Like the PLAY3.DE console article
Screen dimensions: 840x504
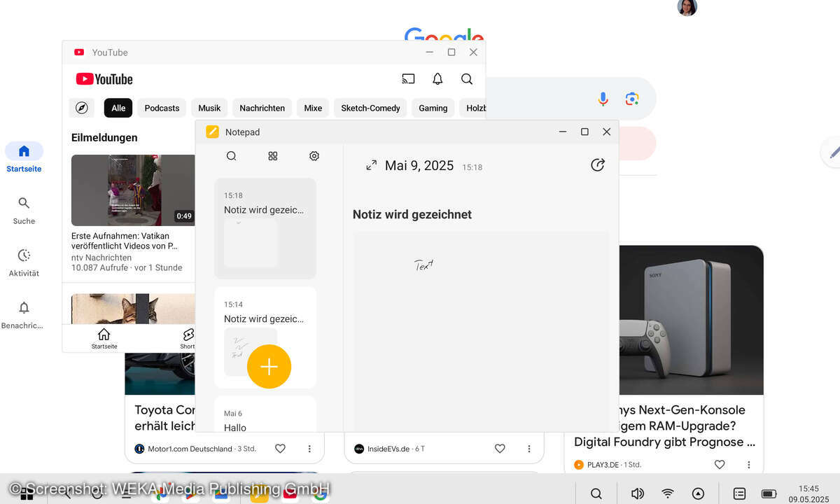pos(719,465)
